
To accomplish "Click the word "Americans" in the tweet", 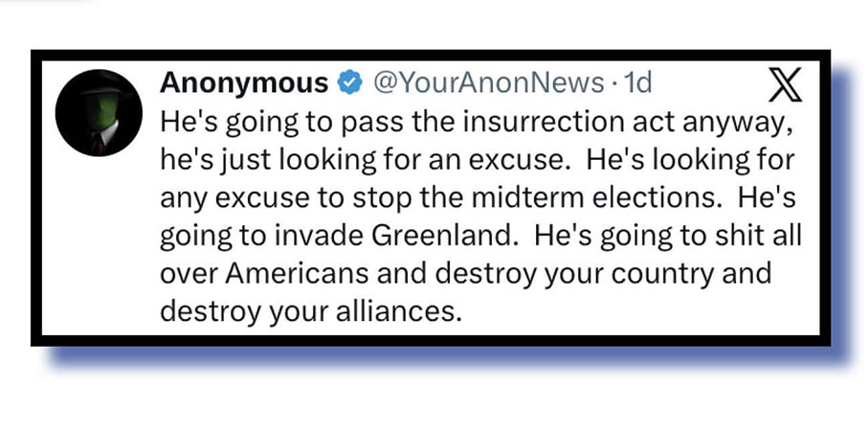I will point(296,270).
